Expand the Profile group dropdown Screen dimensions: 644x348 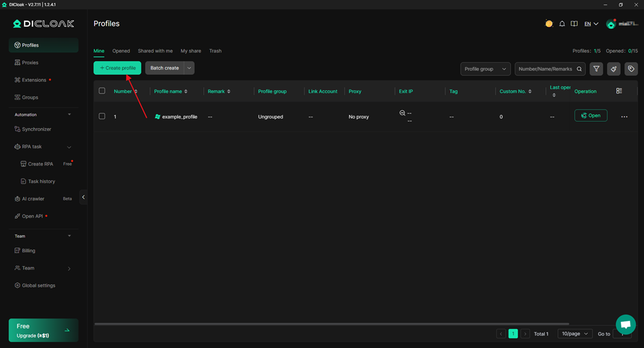pyautogui.click(x=485, y=69)
